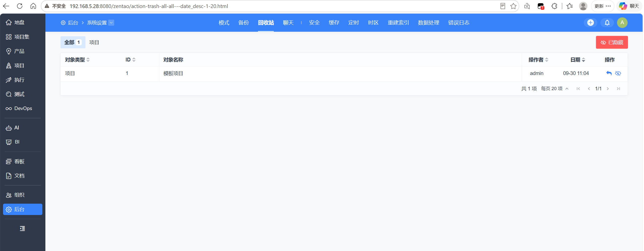
Task: Restore 模板项目 with the undo arrow
Action: (x=609, y=73)
